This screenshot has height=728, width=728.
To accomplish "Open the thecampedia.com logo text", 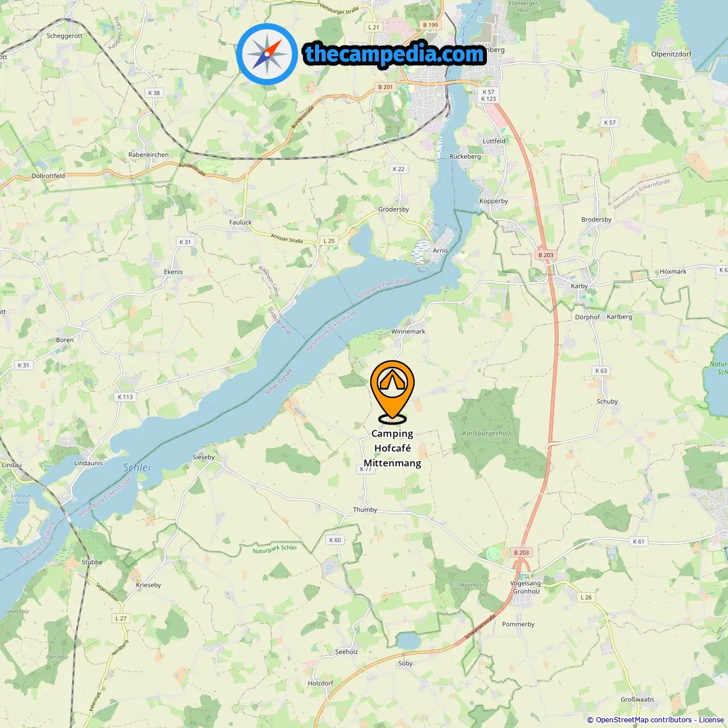I will (395, 54).
